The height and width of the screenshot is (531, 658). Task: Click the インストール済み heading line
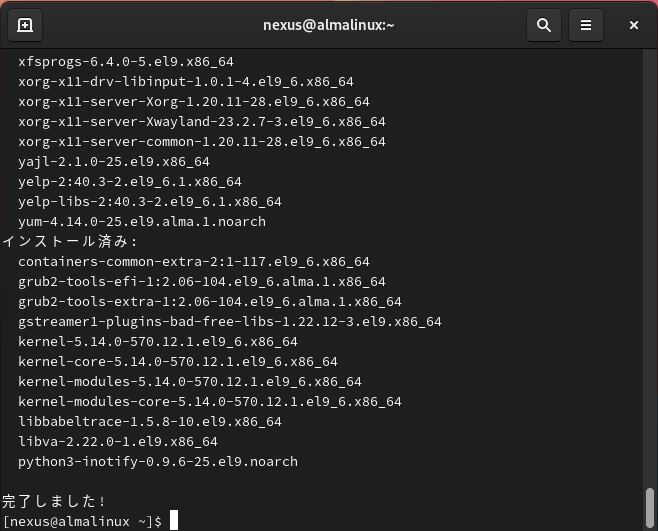tap(70, 241)
